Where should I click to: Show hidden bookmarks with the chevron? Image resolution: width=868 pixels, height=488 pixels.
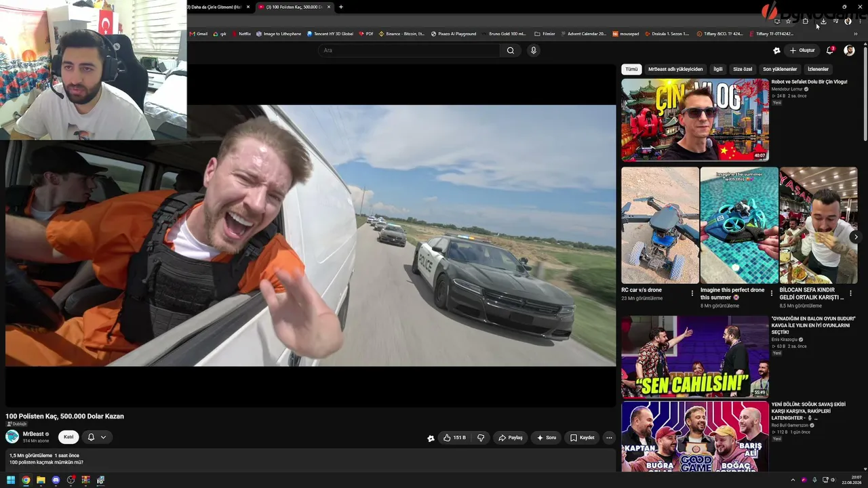tap(855, 34)
